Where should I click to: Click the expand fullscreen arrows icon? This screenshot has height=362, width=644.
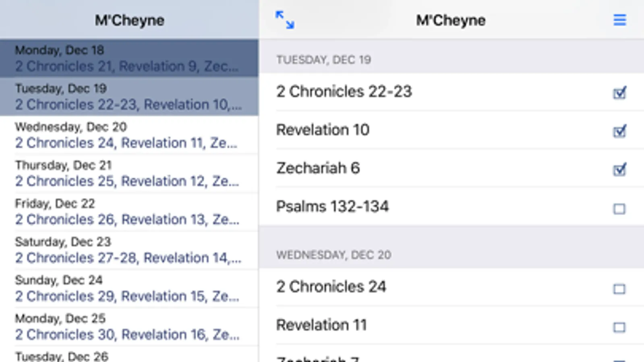pos(285,20)
